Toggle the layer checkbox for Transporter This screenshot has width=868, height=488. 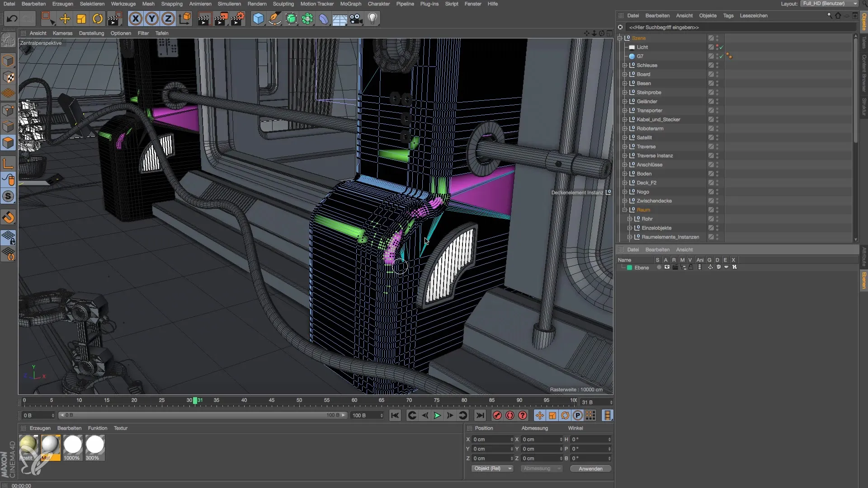pos(711,111)
